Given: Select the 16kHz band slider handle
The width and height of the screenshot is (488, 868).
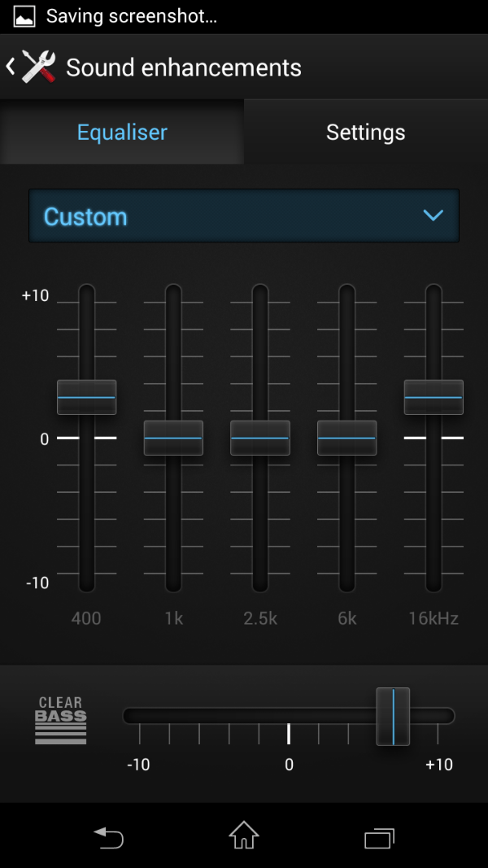Looking at the screenshot, I should point(434,397).
